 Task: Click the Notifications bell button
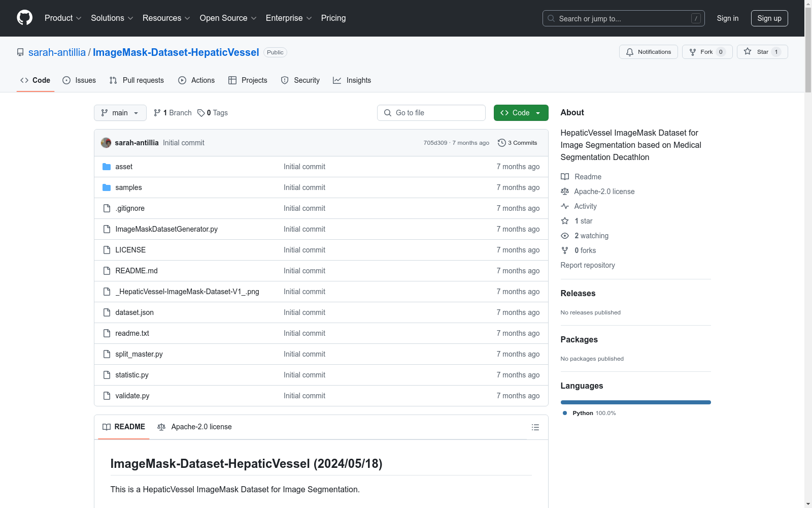[x=648, y=52]
